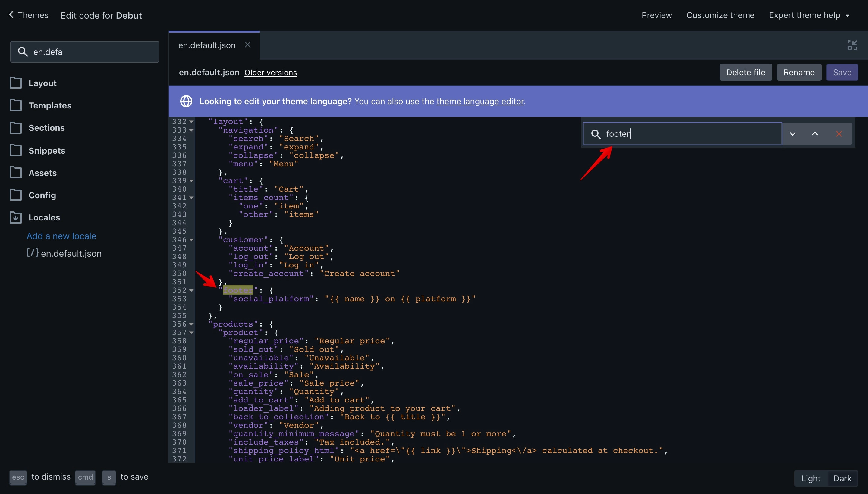Collapse the Locales folder via its icon

16,217
